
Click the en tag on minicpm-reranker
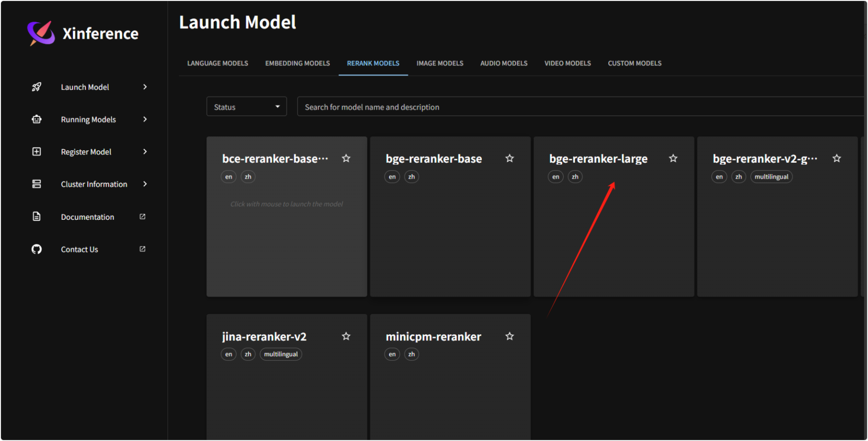click(x=392, y=354)
